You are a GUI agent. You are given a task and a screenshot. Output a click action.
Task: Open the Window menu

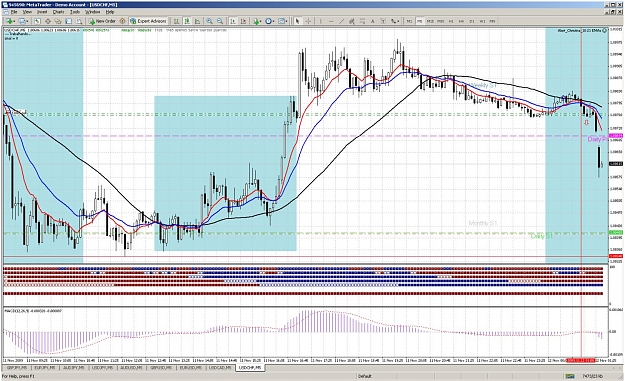pyautogui.click(x=92, y=12)
